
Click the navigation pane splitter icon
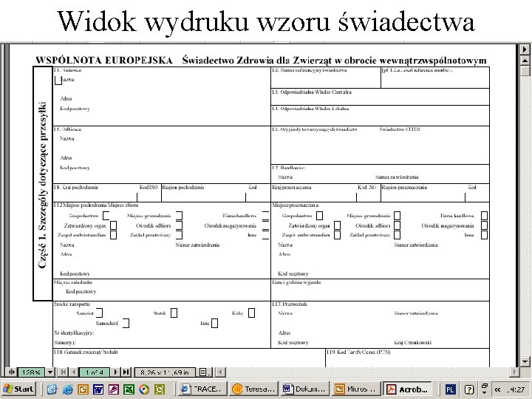coord(11,372)
